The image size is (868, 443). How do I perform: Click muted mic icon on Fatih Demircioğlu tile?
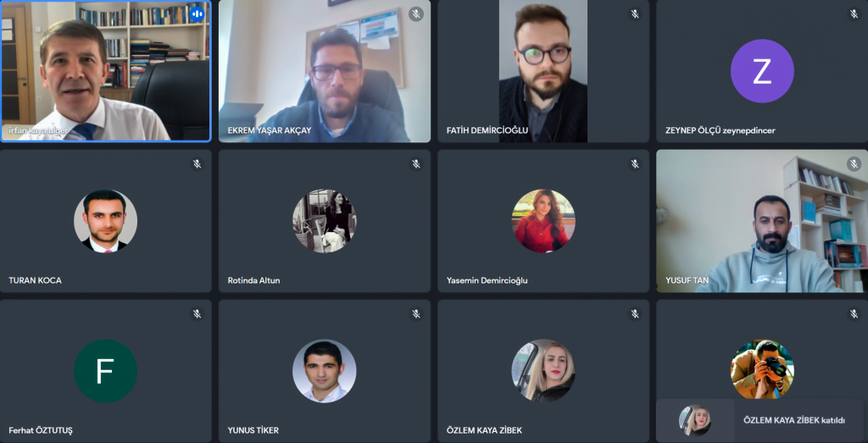pyautogui.click(x=635, y=14)
